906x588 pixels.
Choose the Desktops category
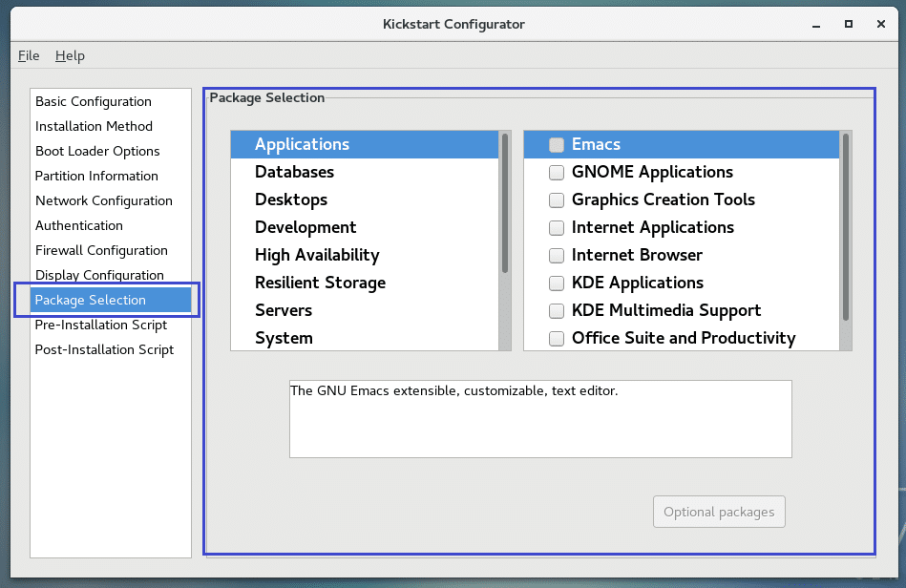tap(291, 199)
